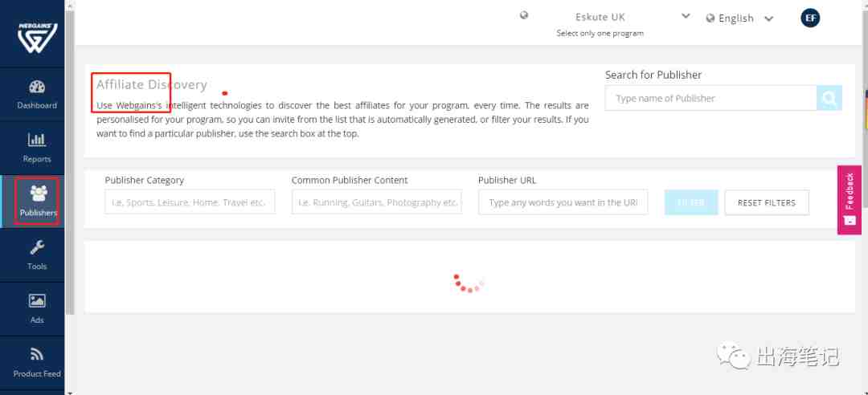Click the globe icon beside English

pos(710,18)
